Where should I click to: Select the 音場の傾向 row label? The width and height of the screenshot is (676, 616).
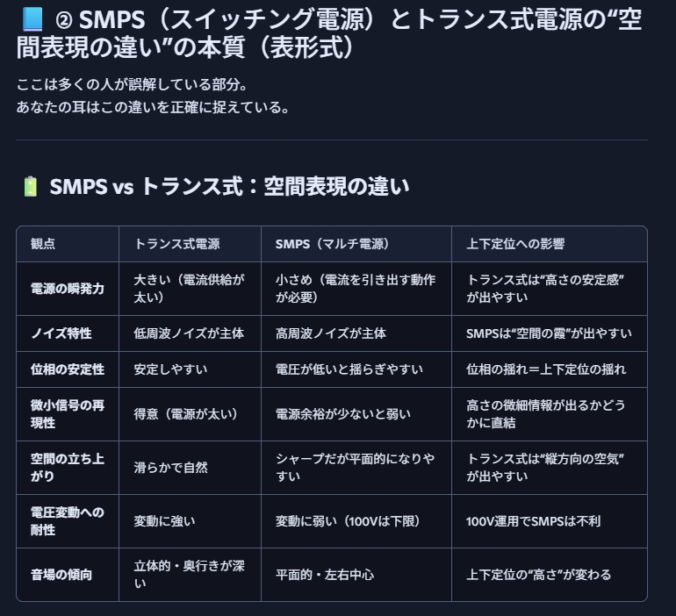point(61,575)
